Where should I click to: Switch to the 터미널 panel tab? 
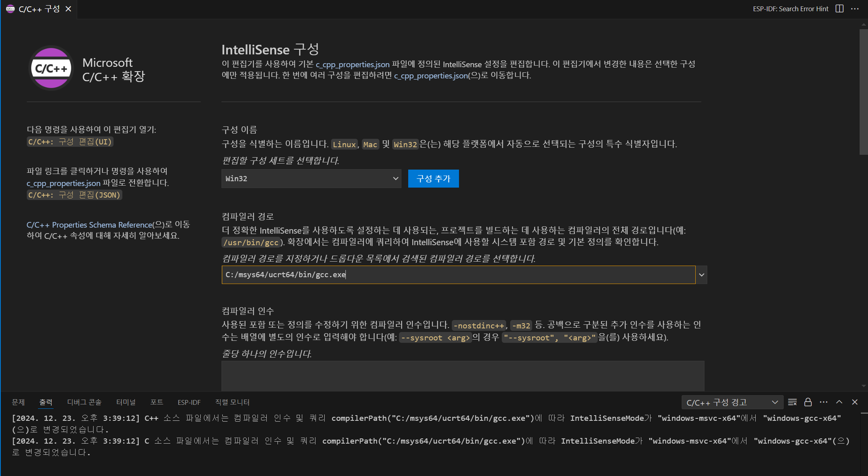coord(126,402)
